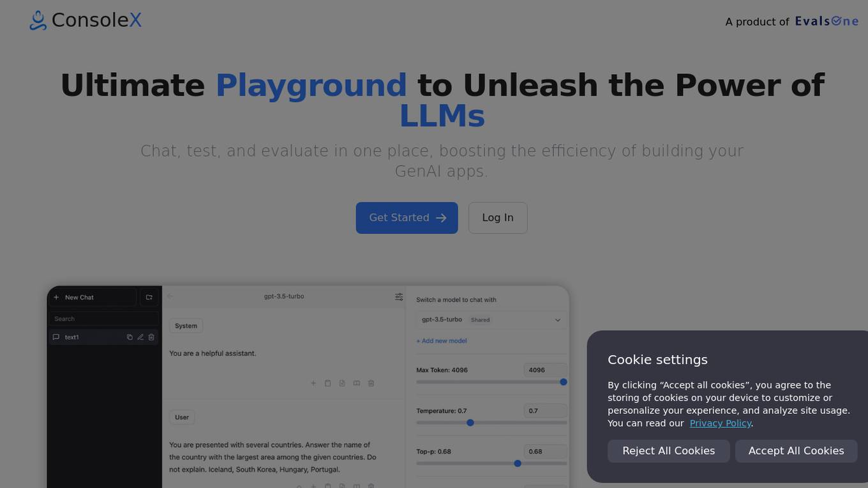Click the System role label

point(186,326)
